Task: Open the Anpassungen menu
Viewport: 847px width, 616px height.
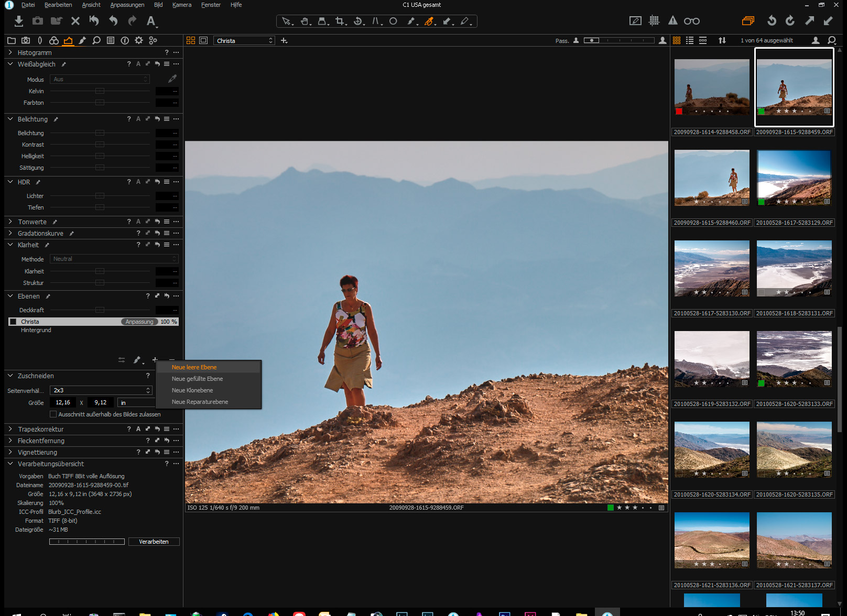Action: [127, 5]
